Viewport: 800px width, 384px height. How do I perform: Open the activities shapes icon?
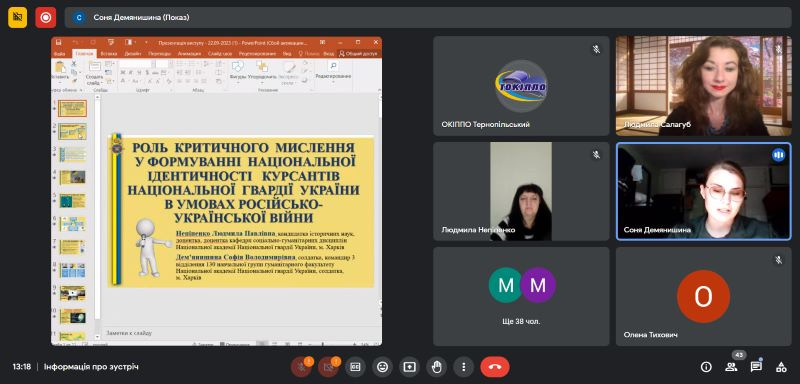tap(781, 367)
